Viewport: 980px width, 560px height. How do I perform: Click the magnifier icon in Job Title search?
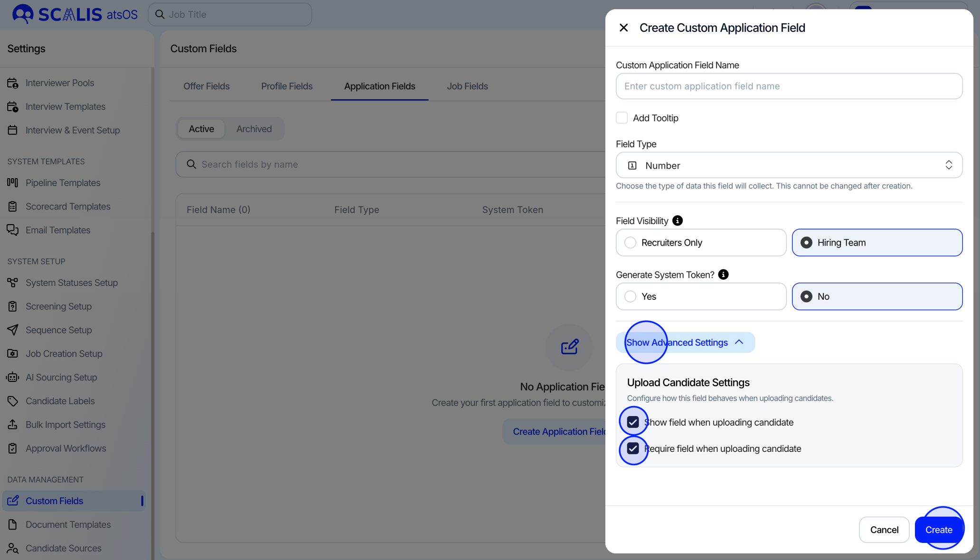point(160,14)
